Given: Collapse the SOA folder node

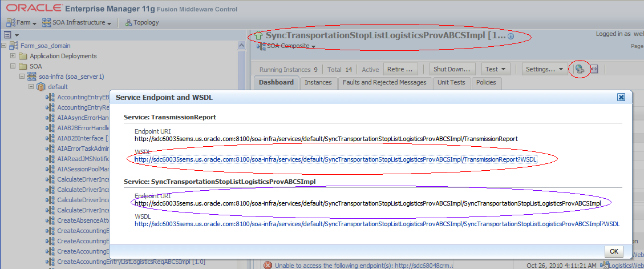Looking at the screenshot, I should pyautogui.click(x=13, y=66).
